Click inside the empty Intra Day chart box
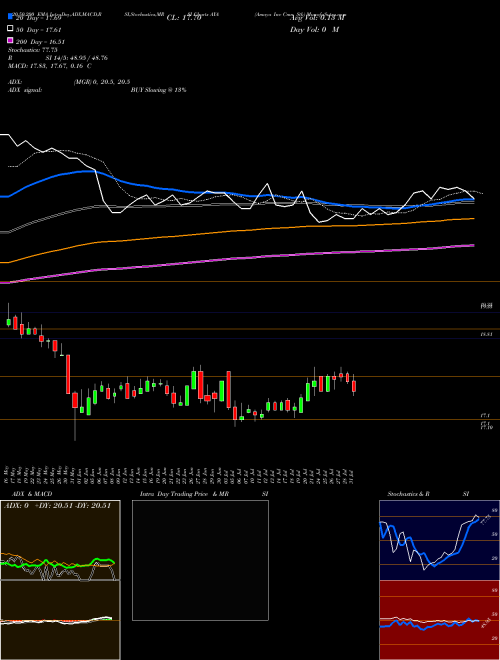The height and width of the screenshot is (660, 500). click(200, 560)
